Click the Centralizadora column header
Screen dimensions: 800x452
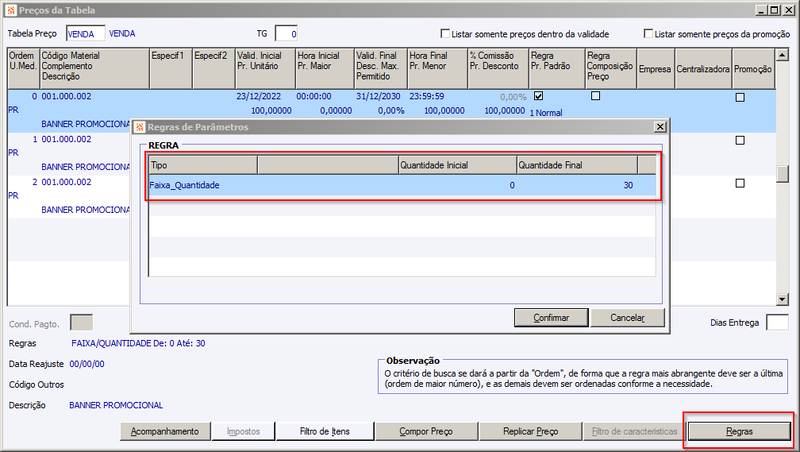(x=703, y=69)
